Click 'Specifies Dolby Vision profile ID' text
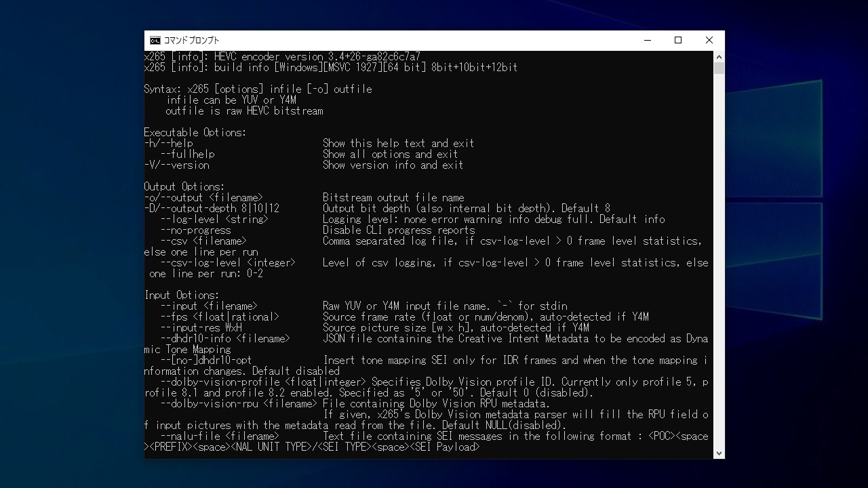 pos(463,382)
